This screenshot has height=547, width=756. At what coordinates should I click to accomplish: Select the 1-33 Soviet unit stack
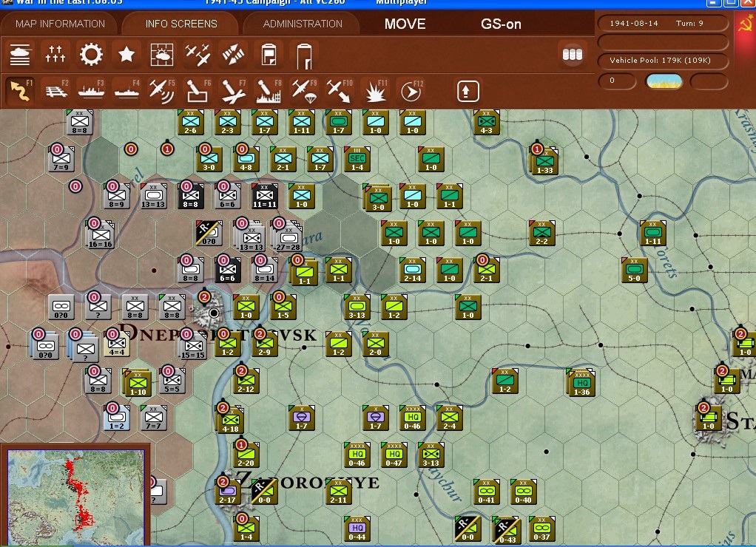coord(544,160)
